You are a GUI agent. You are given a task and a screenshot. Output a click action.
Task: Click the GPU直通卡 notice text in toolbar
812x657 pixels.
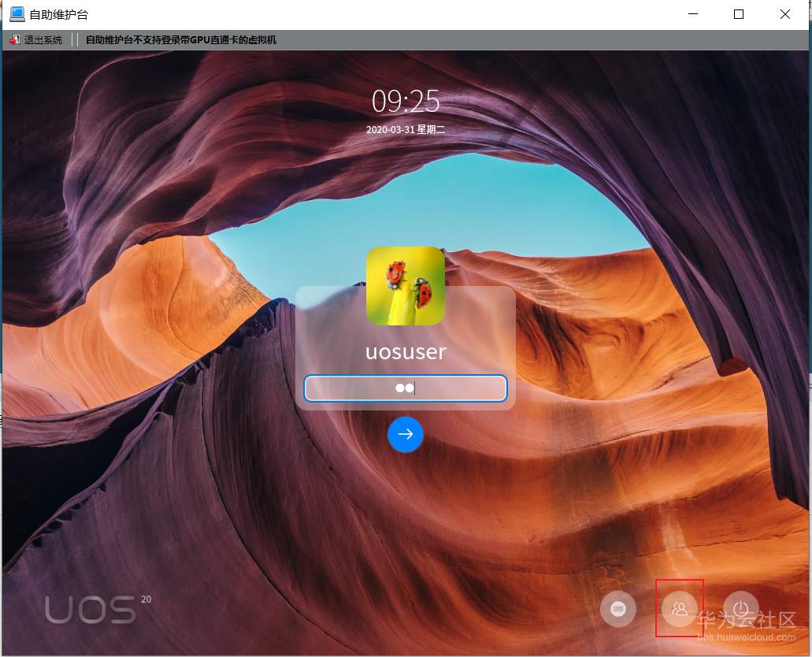coord(180,40)
